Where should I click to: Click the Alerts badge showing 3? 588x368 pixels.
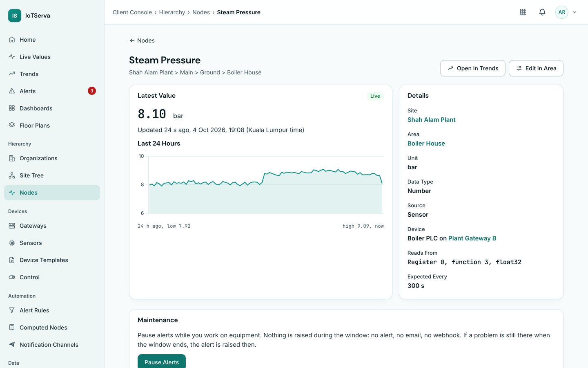[92, 91]
